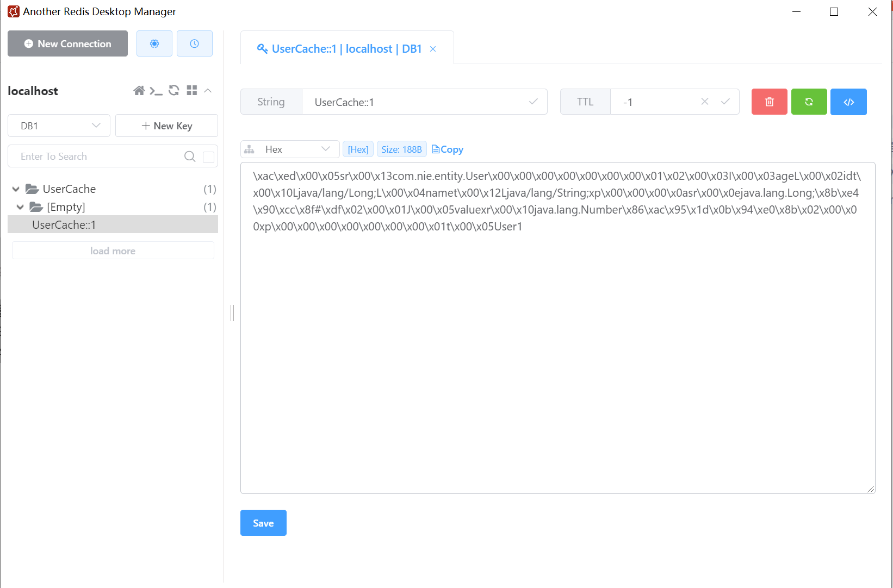Toggle the exact search checkbox
The image size is (893, 588).
[208, 157]
